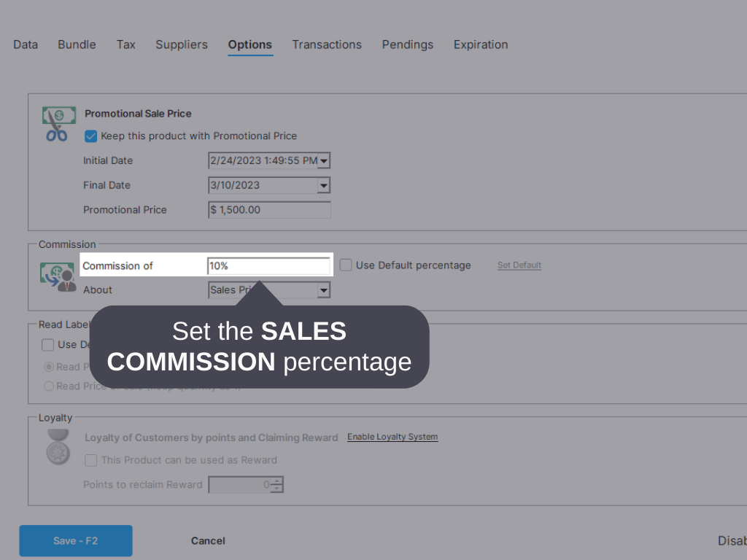Click the Loyalty group title
Screen dimensions: 747x560
click(x=55, y=418)
